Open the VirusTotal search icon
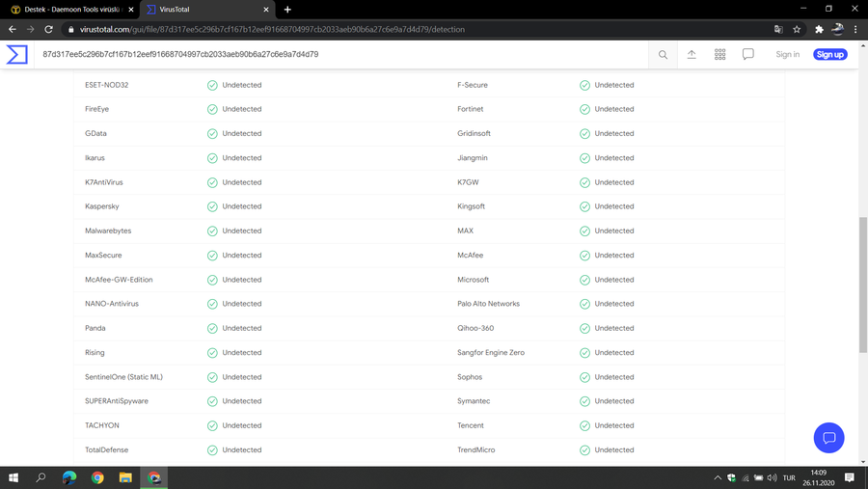 (x=663, y=54)
